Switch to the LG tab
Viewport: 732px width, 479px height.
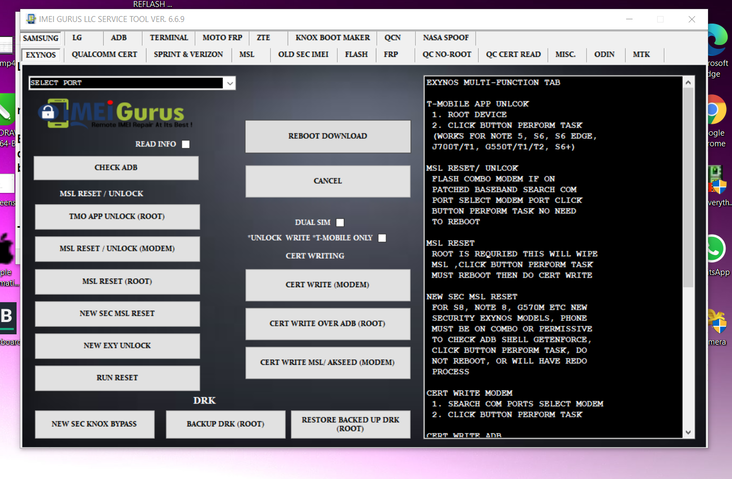click(x=77, y=38)
